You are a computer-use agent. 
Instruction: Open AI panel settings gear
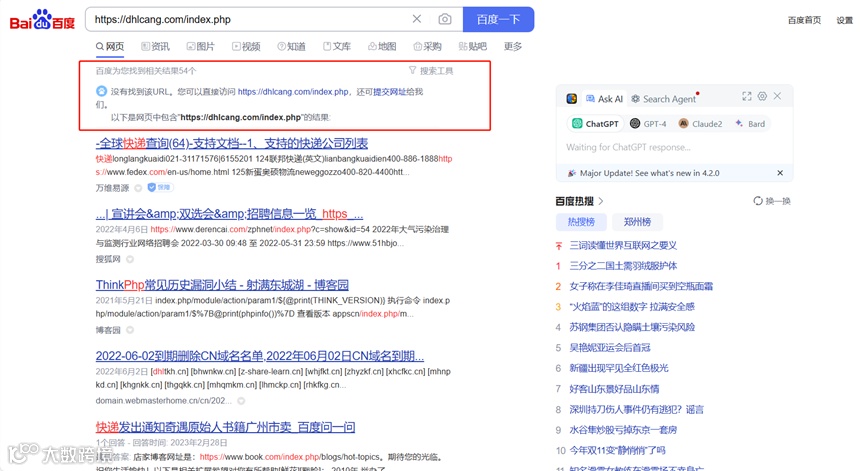[762, 97]
